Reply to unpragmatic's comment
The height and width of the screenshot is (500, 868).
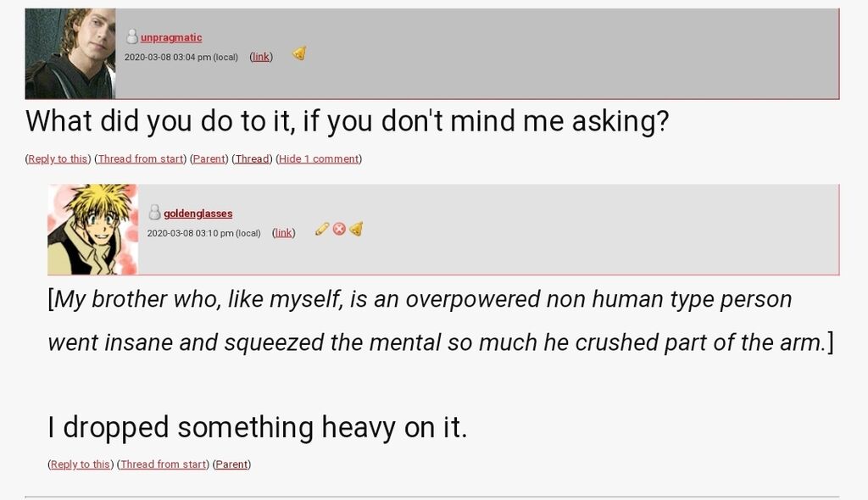(58, 158)
